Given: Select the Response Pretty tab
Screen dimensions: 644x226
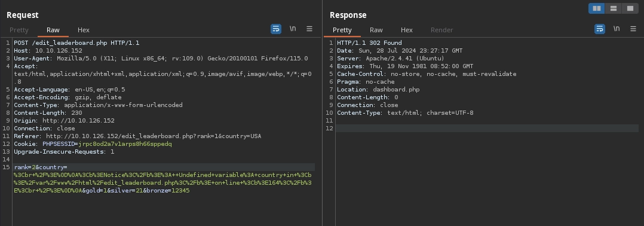Looking at the screenshot, I should click(x=342, y=30).
